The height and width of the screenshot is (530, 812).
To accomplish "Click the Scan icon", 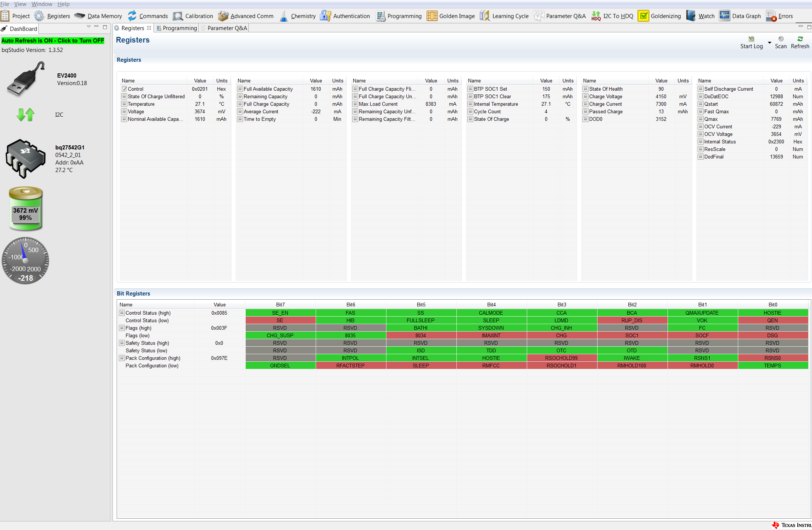I will point(781,39).
